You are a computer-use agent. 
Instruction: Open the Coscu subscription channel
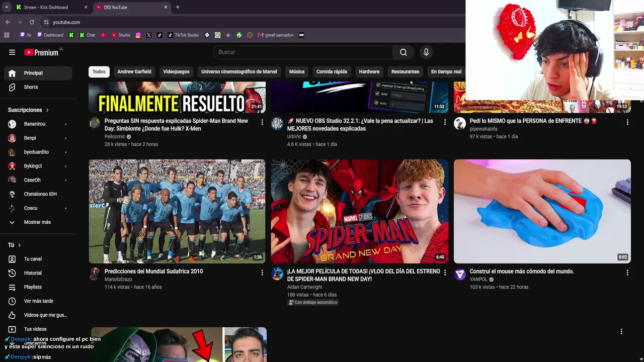point(38,208)
